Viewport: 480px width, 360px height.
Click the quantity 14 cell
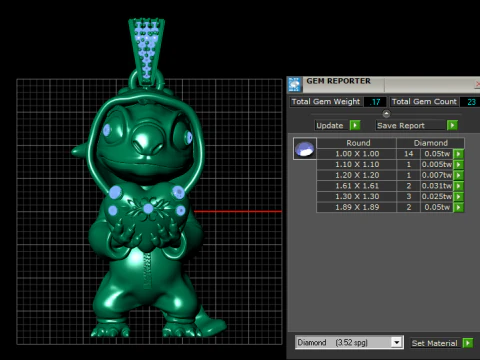pos(408,154)
